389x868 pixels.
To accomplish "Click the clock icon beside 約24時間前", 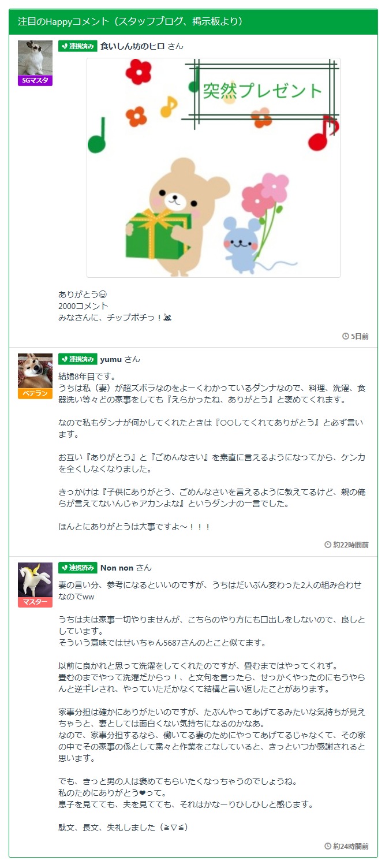I will click(328, 846).
